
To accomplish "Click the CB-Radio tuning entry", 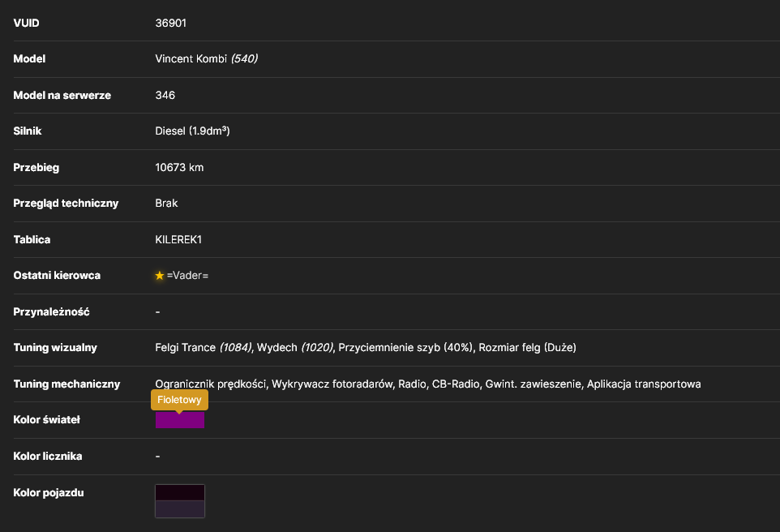I will (x=455, y=384).
